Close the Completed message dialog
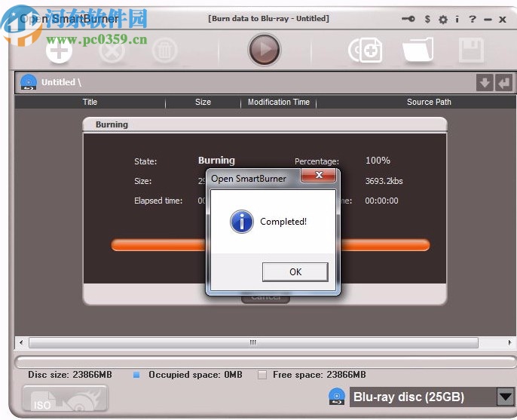The image size is (517, 420). [319, 175]
